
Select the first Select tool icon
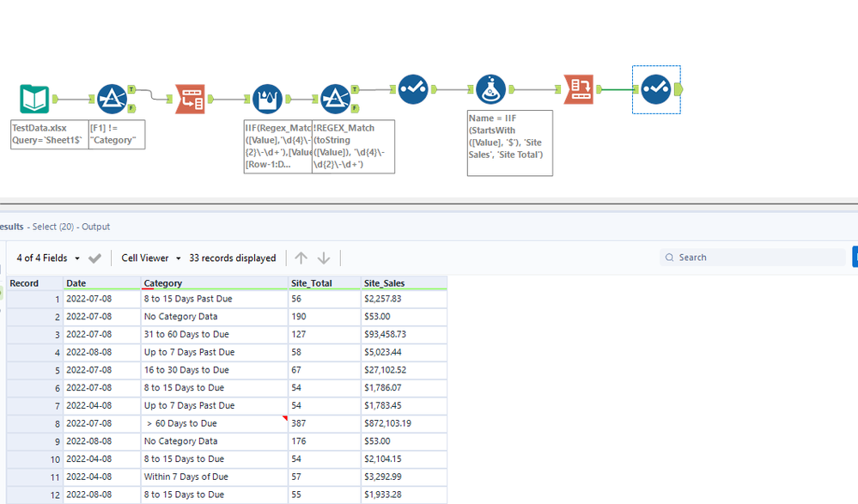coord(413,89)
